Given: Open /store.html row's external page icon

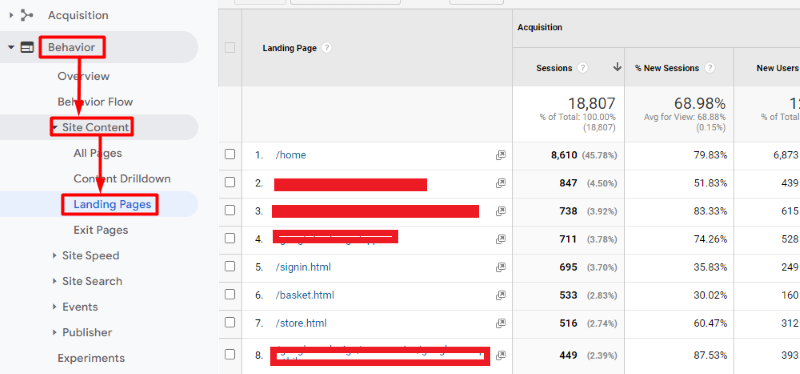Looking at the screenshot, I should tap(501, 323).
